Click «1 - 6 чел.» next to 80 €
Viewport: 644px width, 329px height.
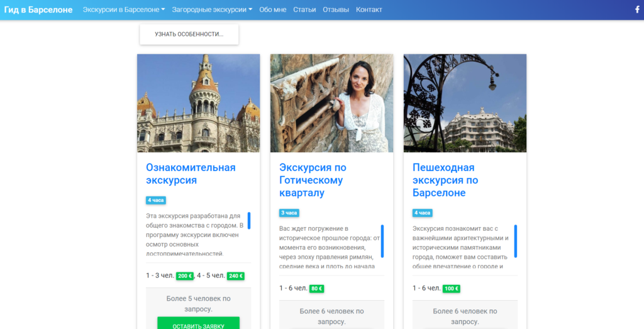point(293,288)
